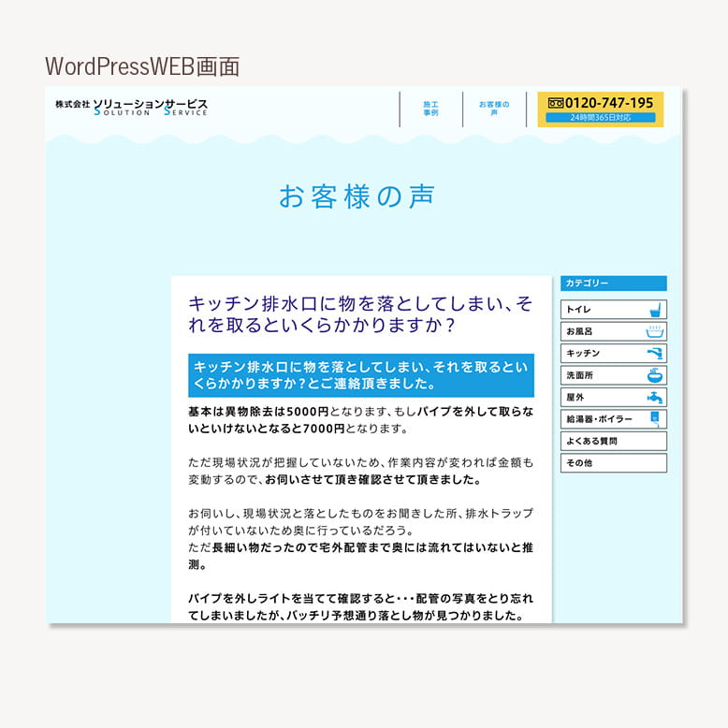Open the お客様の声 menu item

point(494,109)
